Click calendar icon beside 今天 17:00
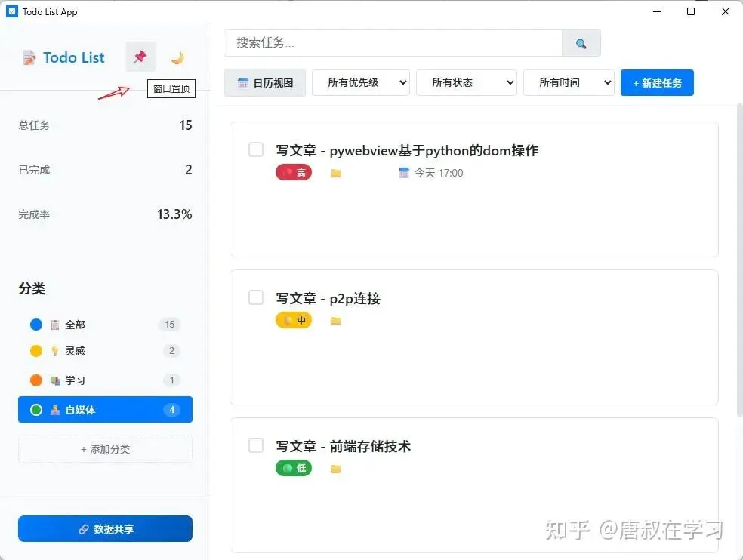The width and height of the screenshot is (743, 560). (404, 173)
